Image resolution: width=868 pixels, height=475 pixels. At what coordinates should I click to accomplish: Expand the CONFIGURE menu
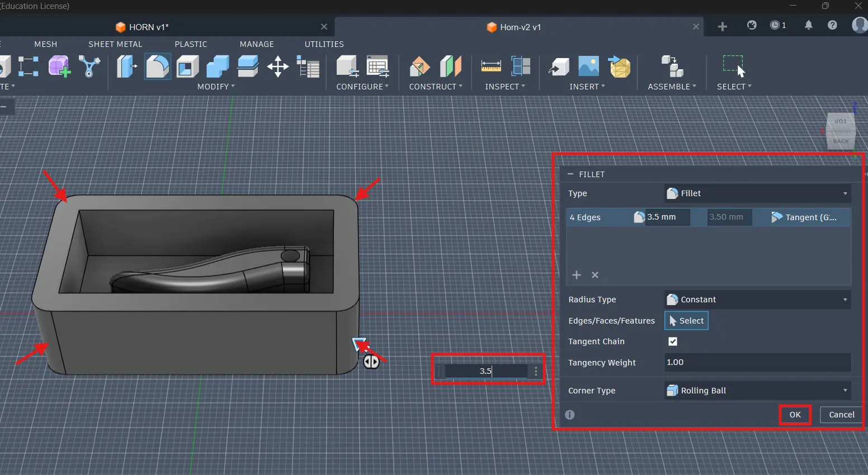tap(362, 87)
